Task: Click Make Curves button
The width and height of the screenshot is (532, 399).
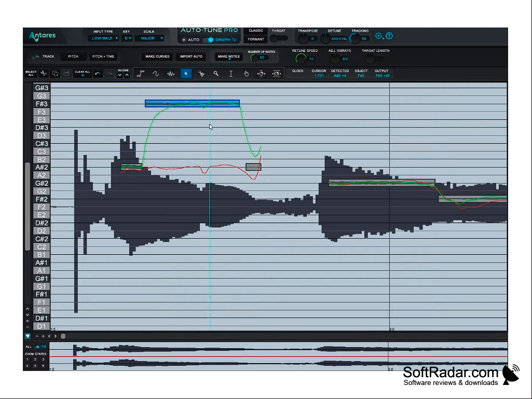Action: point(157,57)
